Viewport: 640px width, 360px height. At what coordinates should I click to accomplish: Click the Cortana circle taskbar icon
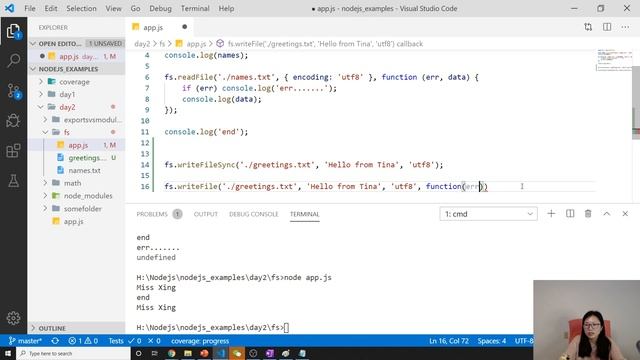pyautogui.click(x=138, y=353)
